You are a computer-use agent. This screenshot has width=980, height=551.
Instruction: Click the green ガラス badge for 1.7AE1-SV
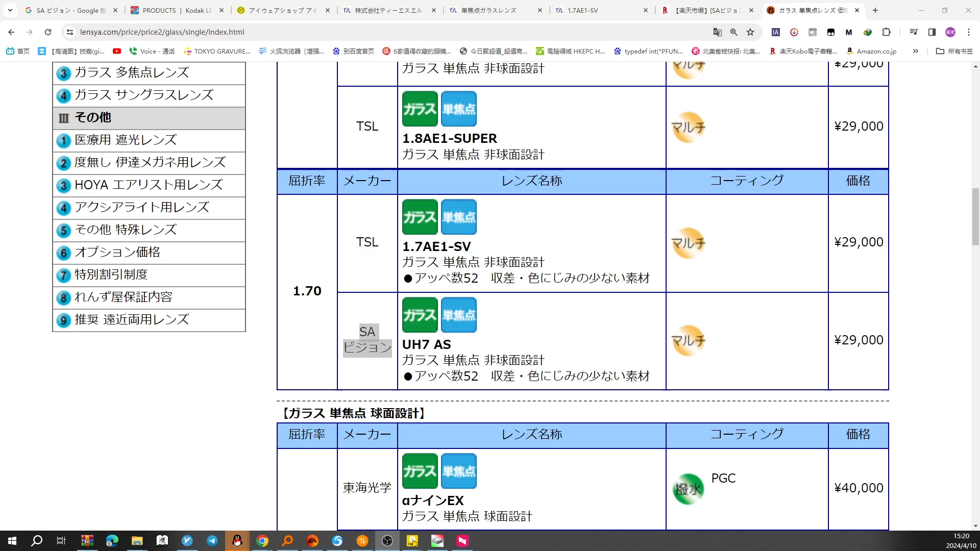(x=420, y=217)
